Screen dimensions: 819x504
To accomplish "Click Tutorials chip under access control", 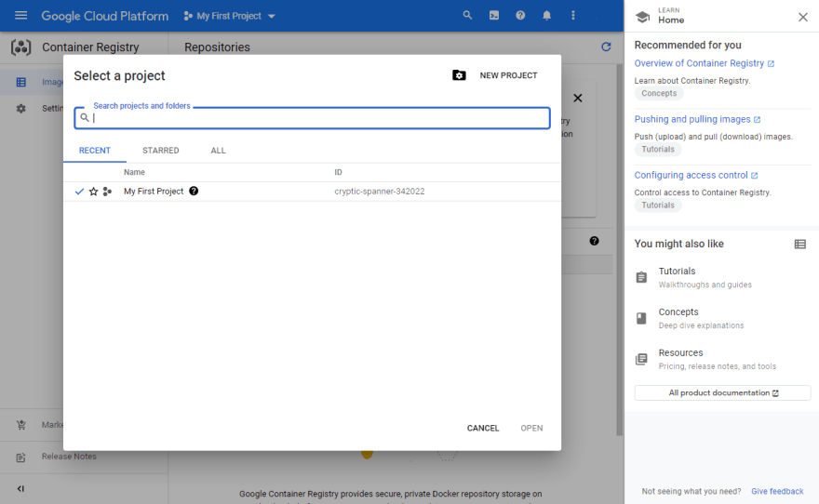I will [x=658, y=206].
